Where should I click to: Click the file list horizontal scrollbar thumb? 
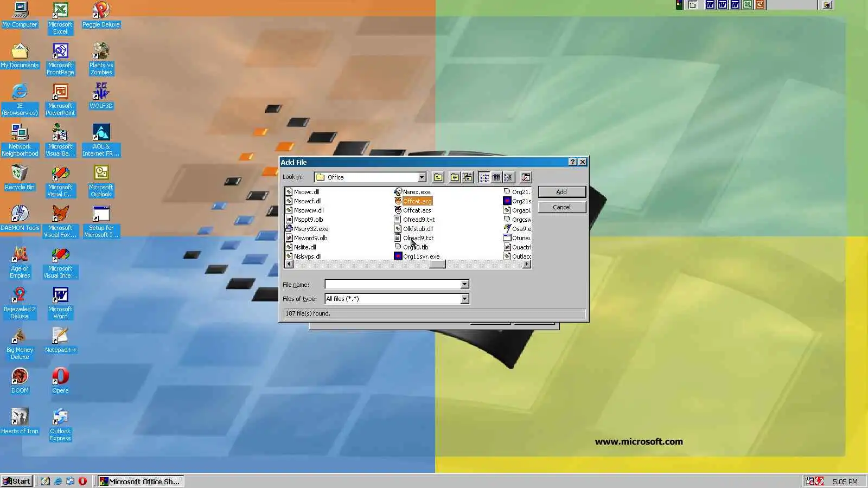coord(437,264)
